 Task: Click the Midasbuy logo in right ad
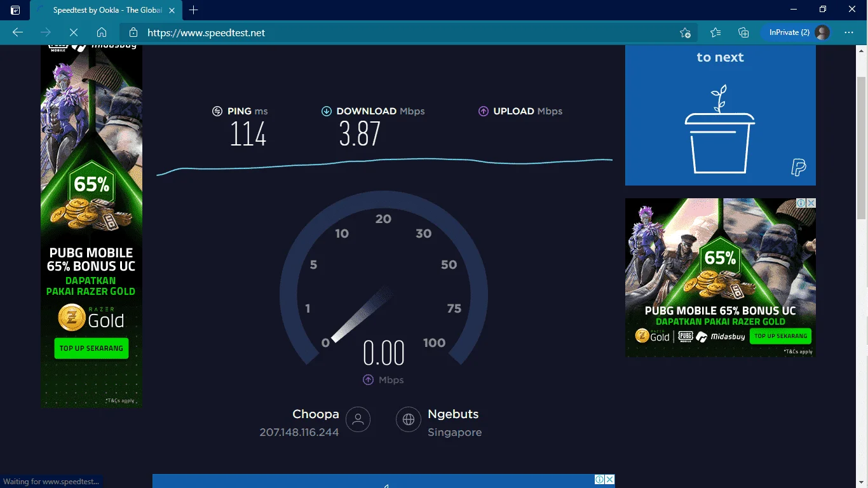click(x=721, y=337)
